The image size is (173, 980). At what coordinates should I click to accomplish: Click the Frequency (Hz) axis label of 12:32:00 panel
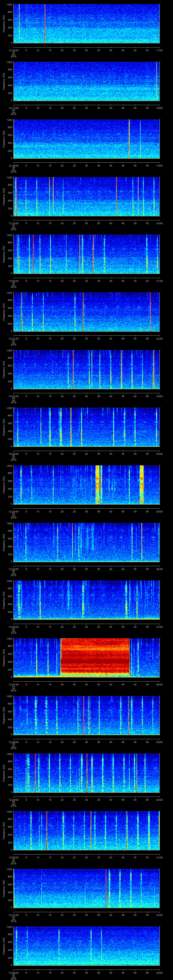pos(4,946)
